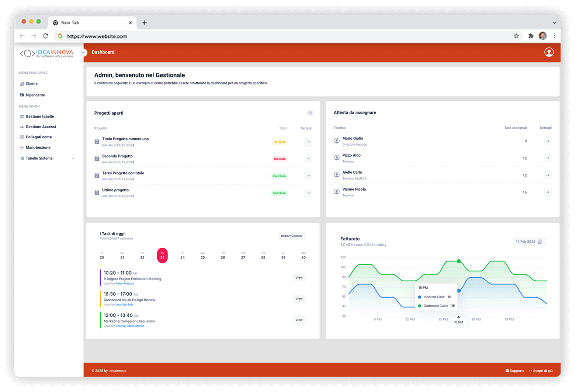Open the 14 Feb 2025 date picker
This screenshot has width=576, height=392.
click(529, 242)
